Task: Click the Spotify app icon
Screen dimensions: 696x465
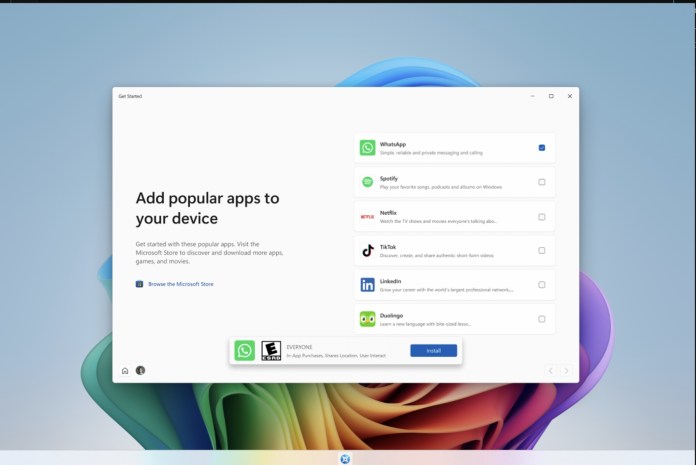Action: 368,182
